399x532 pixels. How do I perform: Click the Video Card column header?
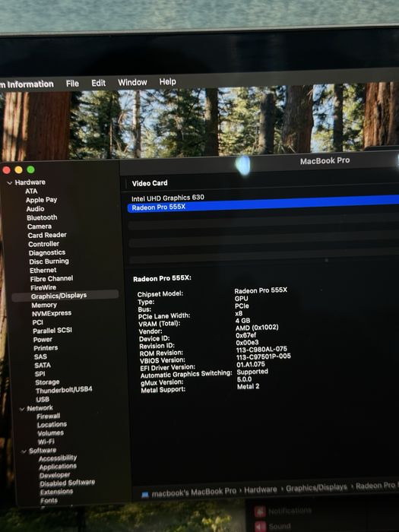tap(150, 183)
